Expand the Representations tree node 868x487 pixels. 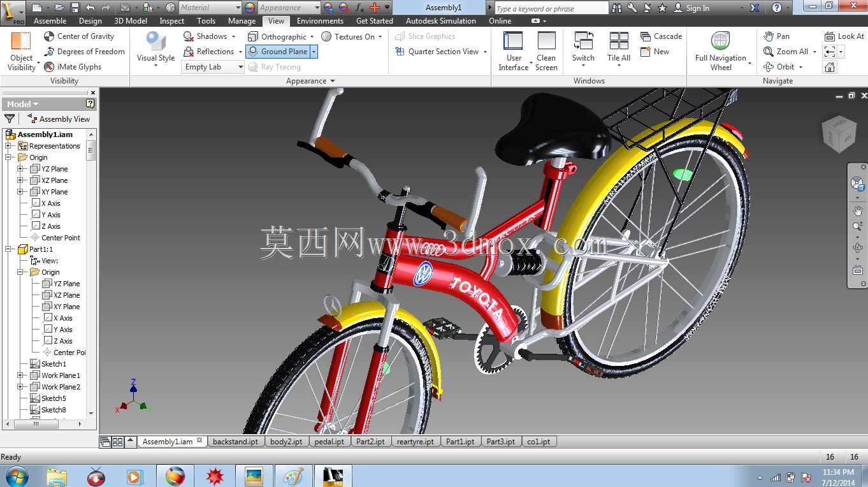(9, 146)
